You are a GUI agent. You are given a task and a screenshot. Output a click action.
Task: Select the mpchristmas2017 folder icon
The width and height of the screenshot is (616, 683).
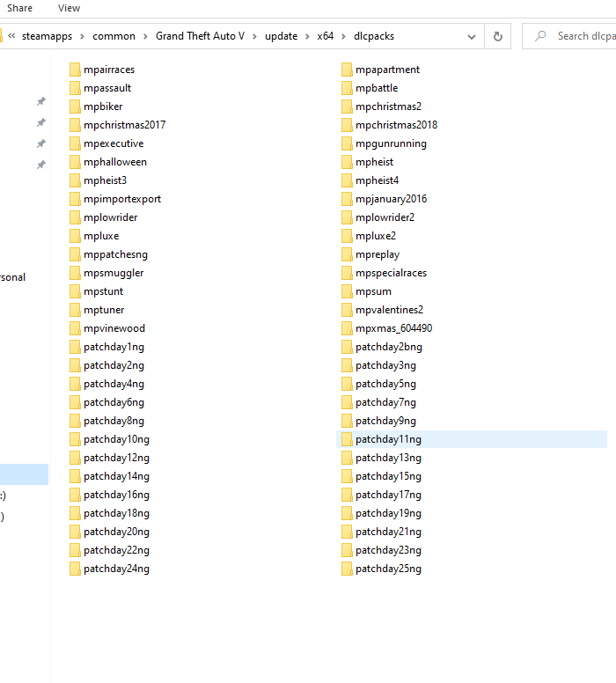[75, 125]
